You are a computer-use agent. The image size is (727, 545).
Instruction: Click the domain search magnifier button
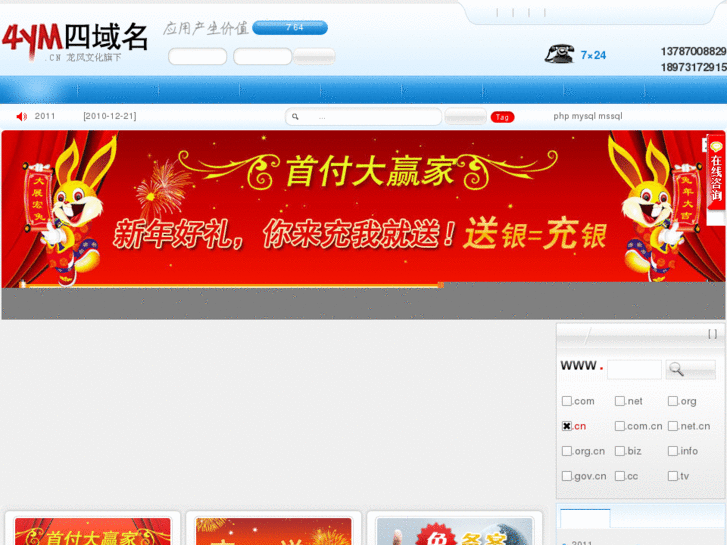(x=690, y=370)
